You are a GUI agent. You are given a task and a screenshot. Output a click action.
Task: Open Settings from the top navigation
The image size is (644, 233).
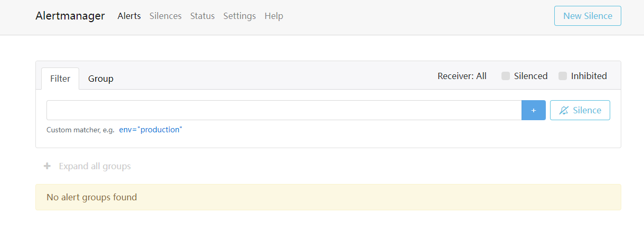239,16
